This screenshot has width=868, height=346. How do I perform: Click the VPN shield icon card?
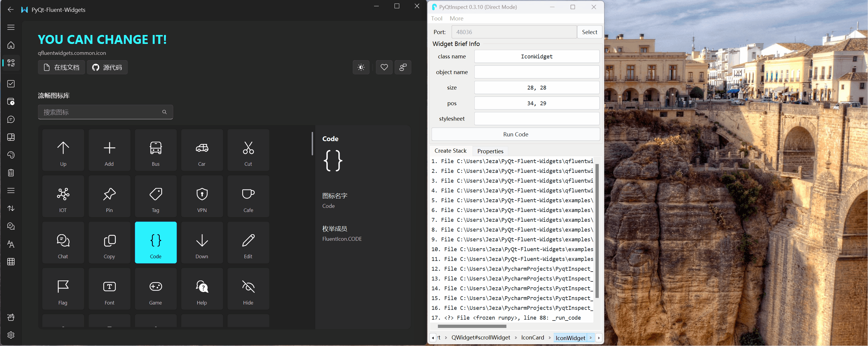coord(202,196)
